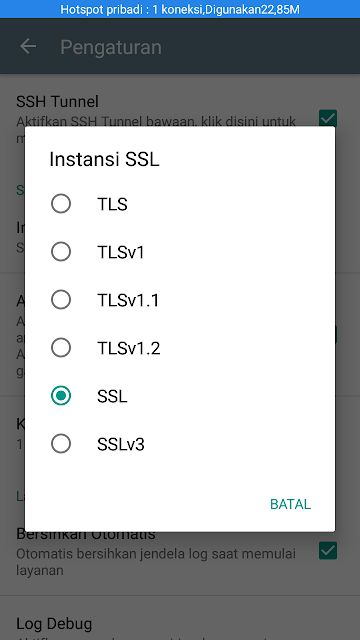Tap the Hotspot pribadi status bar
Image resolution: width=360 pixels, height=640 pixels.
click(180, 9)
